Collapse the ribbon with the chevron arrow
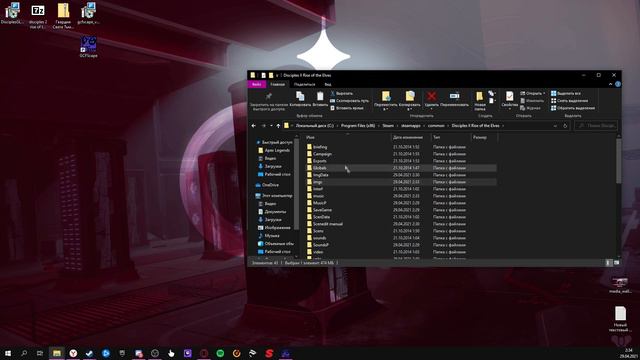The image size is (640, 360). (x=610, y=84)
